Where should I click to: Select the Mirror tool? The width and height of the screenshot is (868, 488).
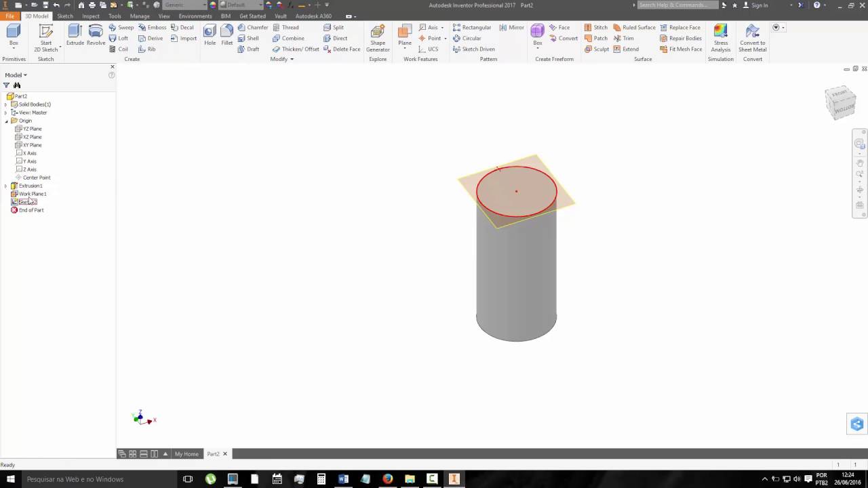point(511,28)
